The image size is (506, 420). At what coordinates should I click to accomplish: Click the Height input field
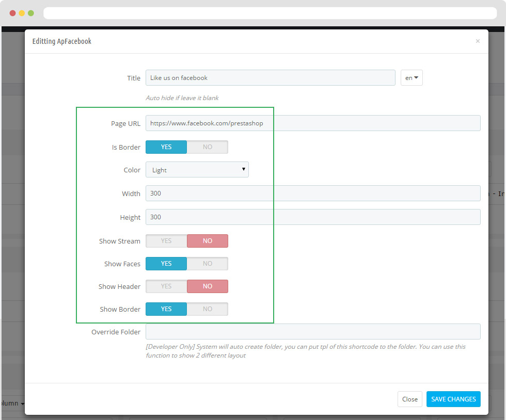coord(312,217)
